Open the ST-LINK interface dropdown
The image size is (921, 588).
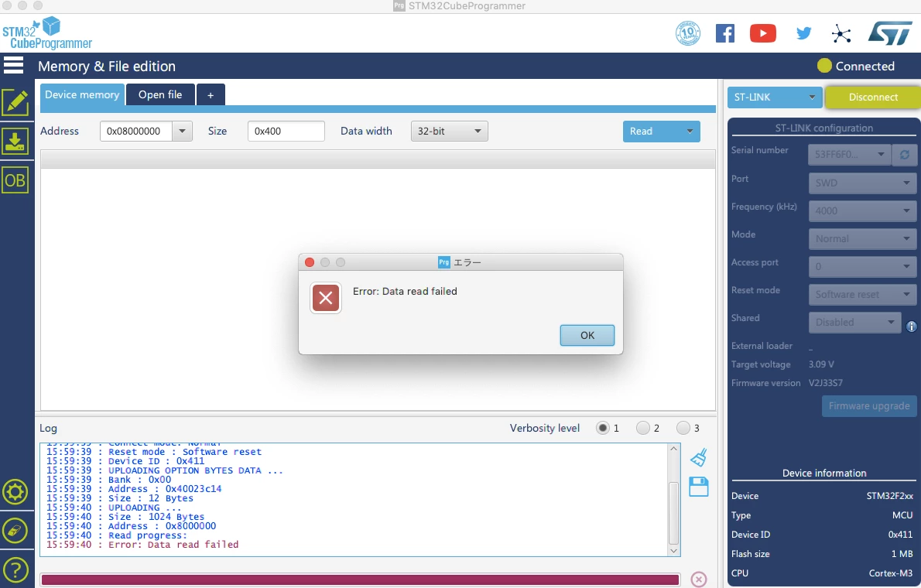point(774,97)
